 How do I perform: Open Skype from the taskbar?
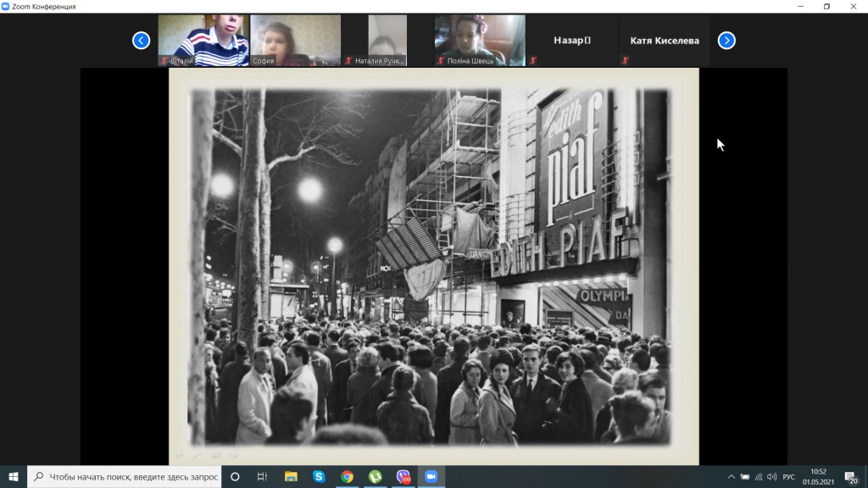pos(319,476)
